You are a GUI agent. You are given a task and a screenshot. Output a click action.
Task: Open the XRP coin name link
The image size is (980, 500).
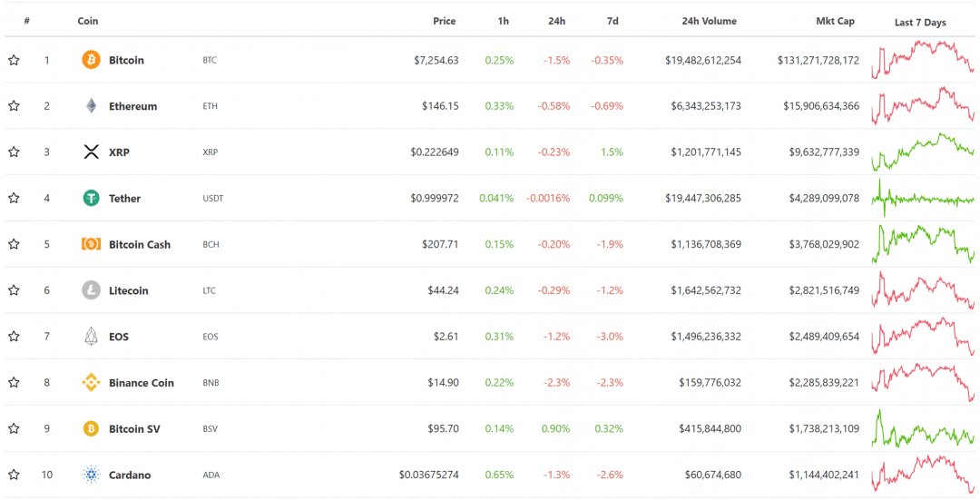click(120, 152)
